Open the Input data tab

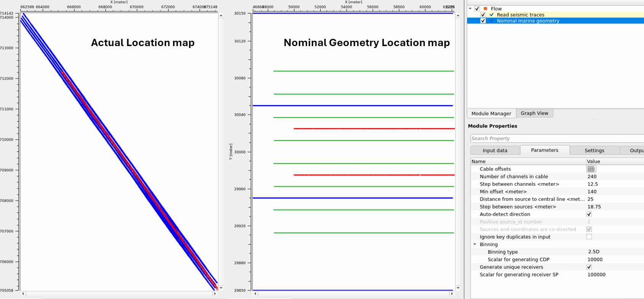point(495,150)
